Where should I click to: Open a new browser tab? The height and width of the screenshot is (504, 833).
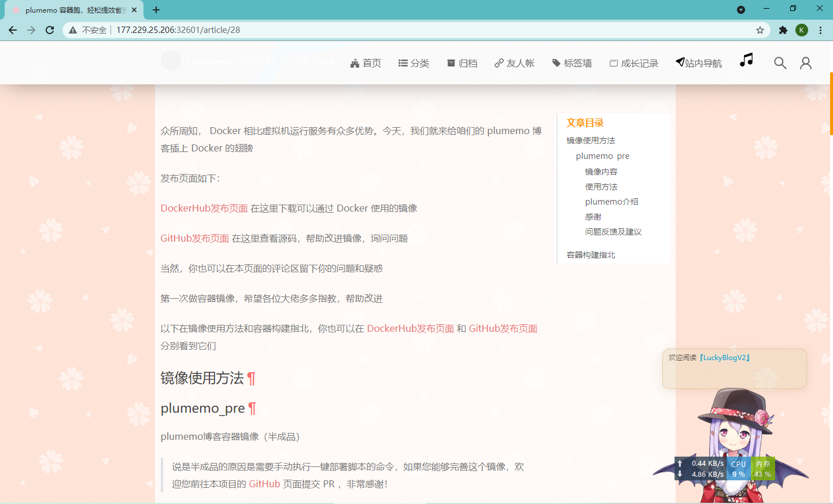[x=156, y=10]
